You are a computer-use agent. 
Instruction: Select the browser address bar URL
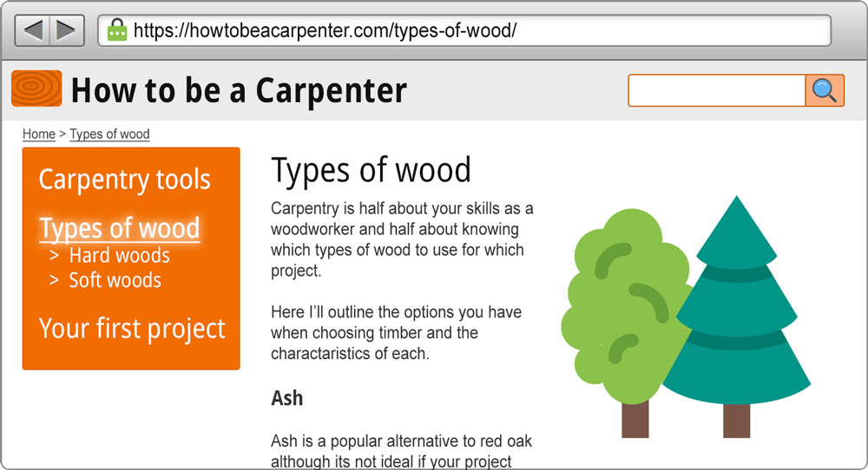coord(325,29)
